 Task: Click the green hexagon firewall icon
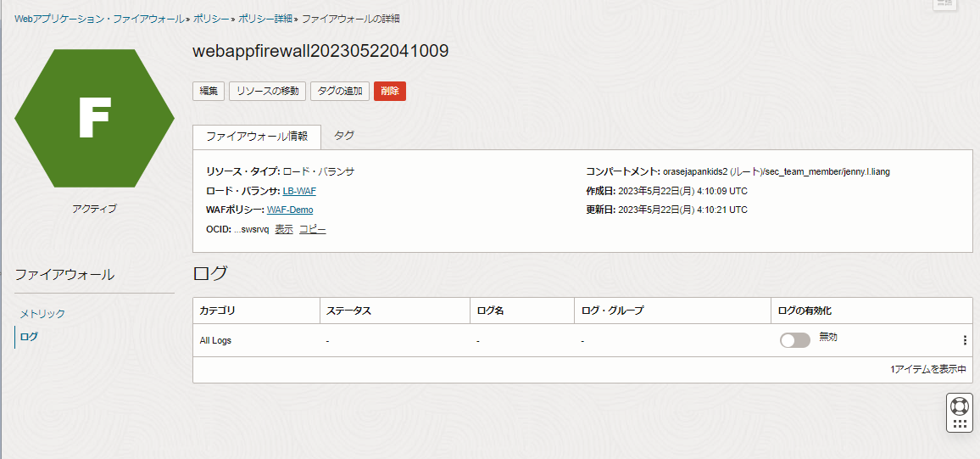94,118
